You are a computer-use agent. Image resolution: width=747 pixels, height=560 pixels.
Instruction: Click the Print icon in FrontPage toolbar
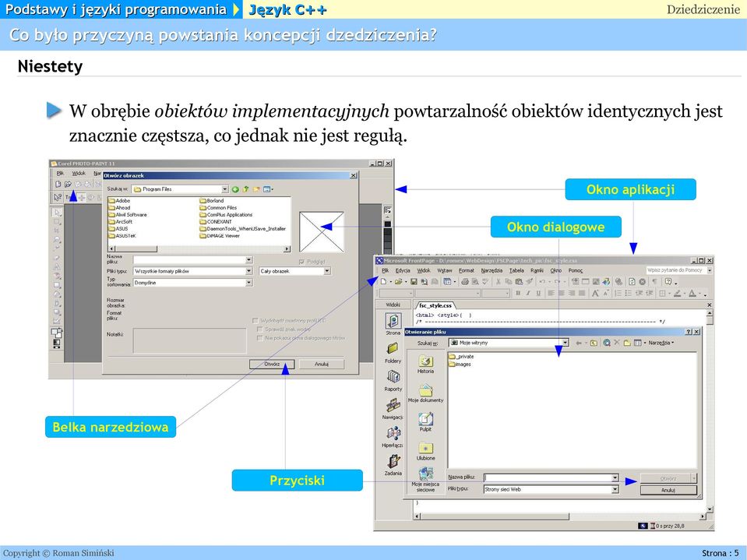[x=465, y=281]
